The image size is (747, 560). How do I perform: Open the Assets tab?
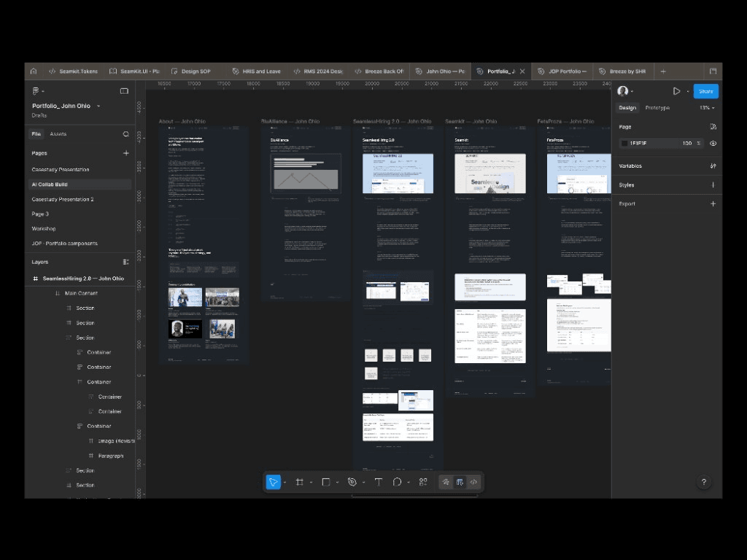coord(58,134)
